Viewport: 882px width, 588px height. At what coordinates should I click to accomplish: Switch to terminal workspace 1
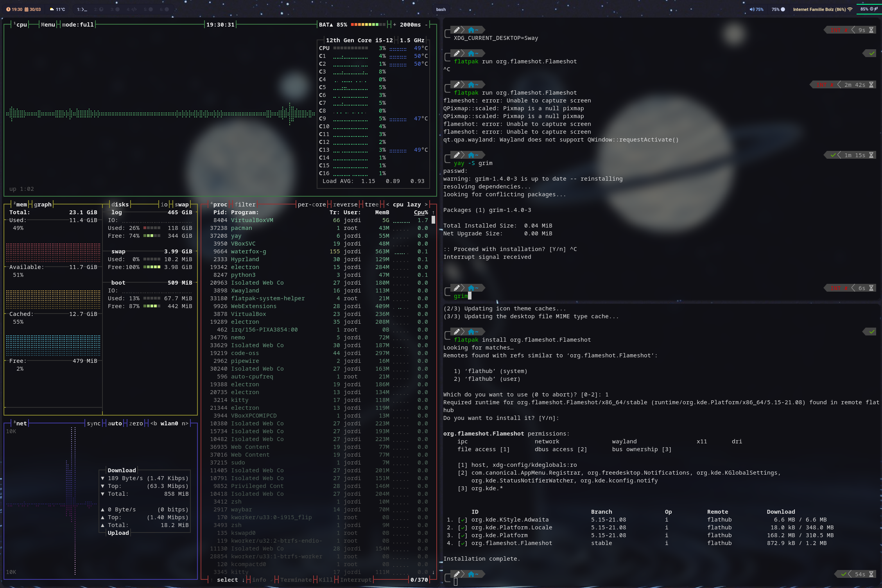point(82,9)
